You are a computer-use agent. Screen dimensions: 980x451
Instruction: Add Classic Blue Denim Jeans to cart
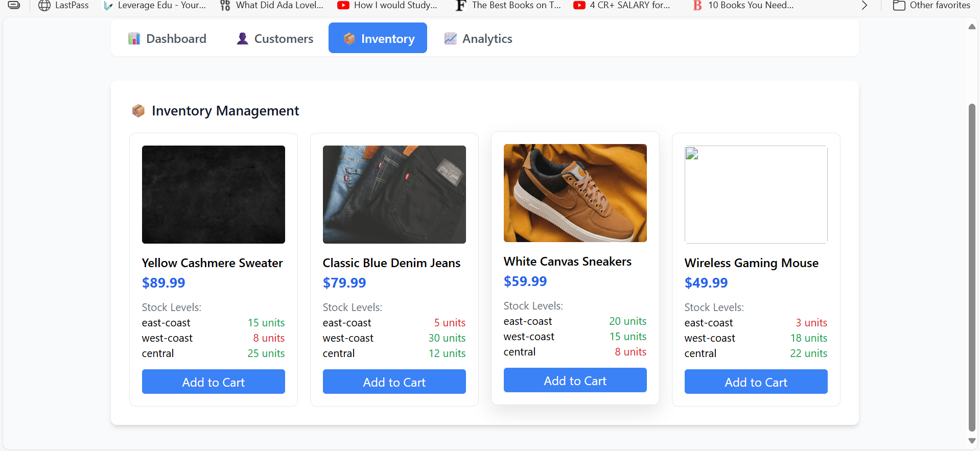(394, 382)
